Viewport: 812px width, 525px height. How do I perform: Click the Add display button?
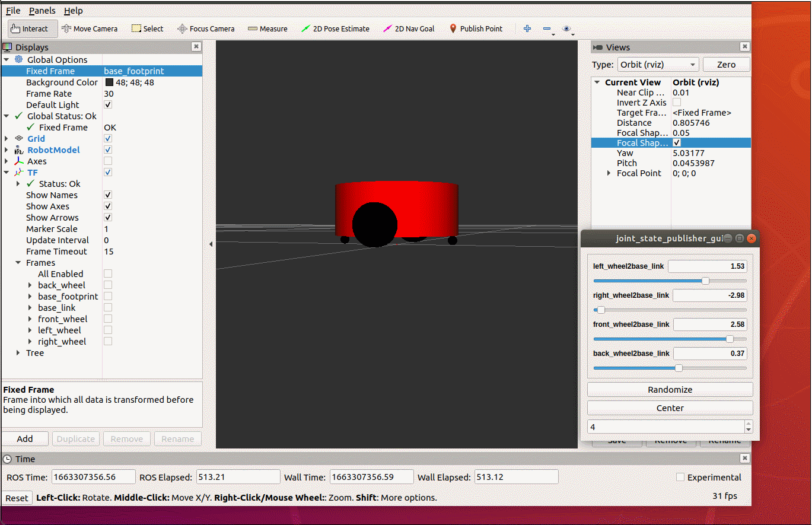pyautogui.click(x=25, y=439)
